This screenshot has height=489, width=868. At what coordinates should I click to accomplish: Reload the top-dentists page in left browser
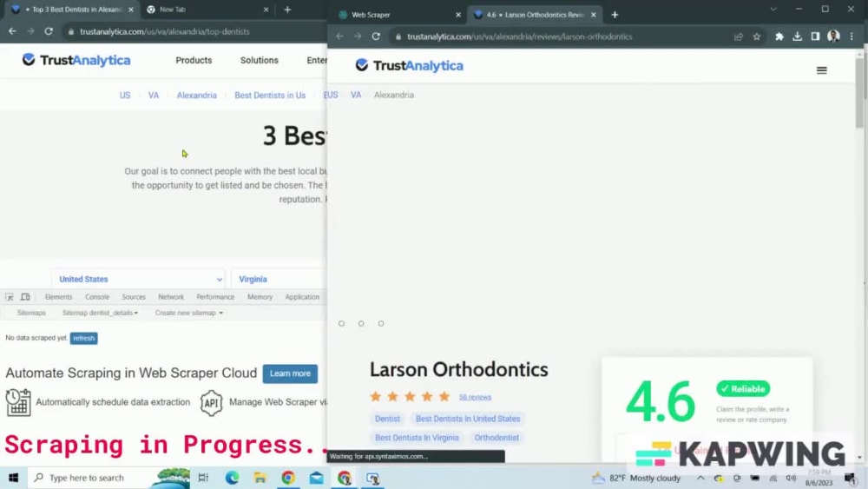(x=49, y=31)
